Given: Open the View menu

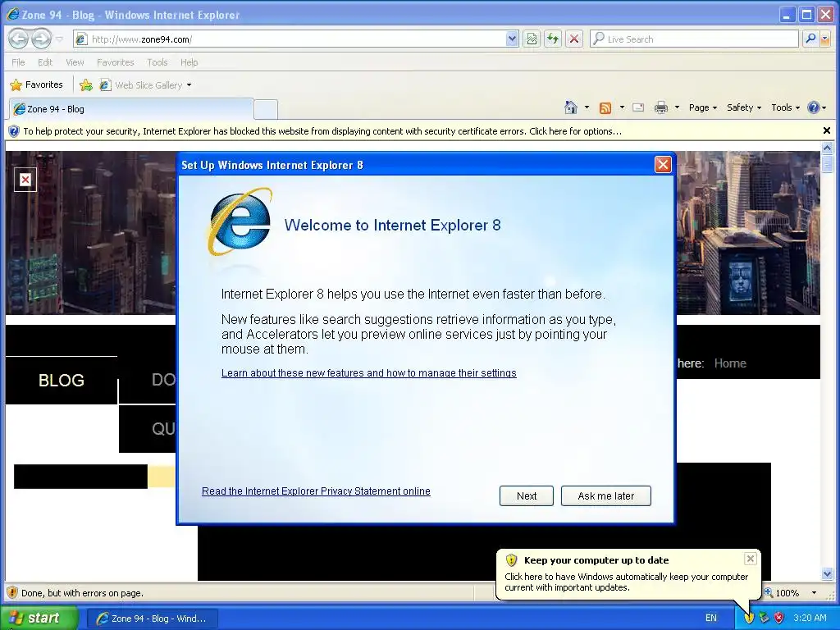Looking at the screenshot, I should [75, 62].
